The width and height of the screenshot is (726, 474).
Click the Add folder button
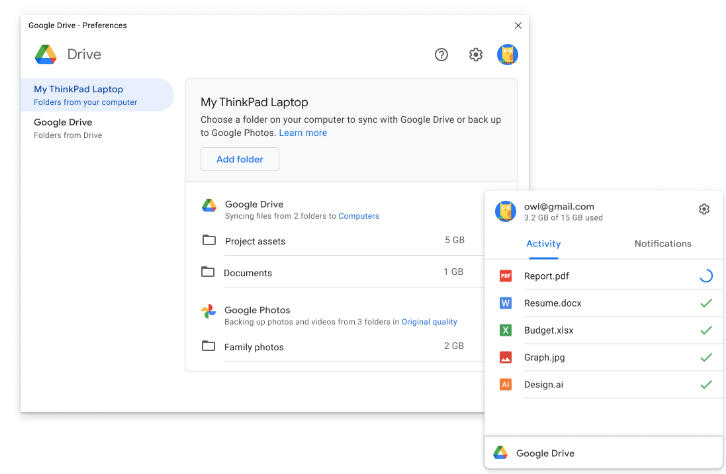pos(240,159)
